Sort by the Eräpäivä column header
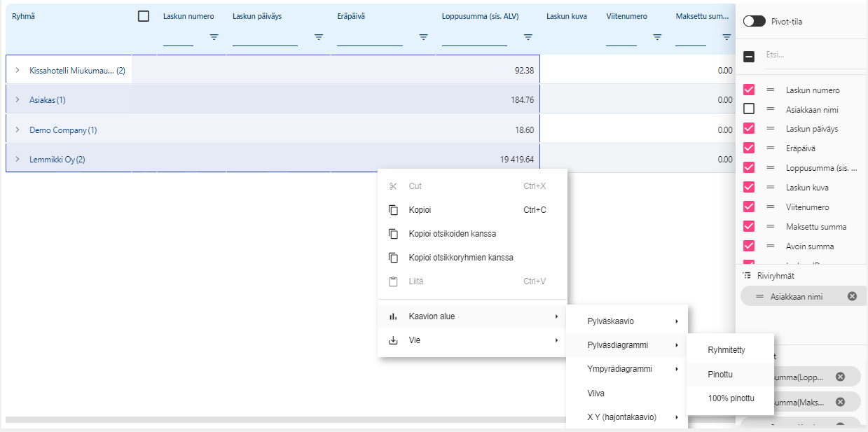Screen dimensions: 868x432 pyautogui.click(x=352, y=16)
